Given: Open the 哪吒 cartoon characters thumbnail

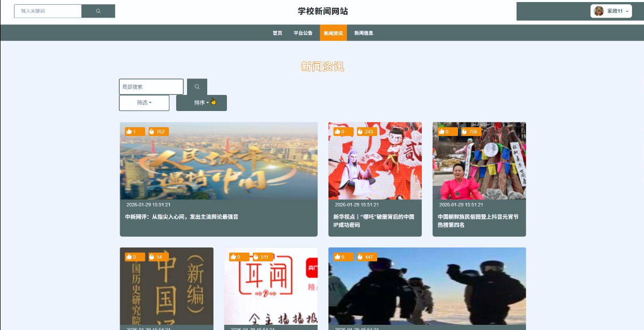Looking at the screenshot, I should 375,161.
